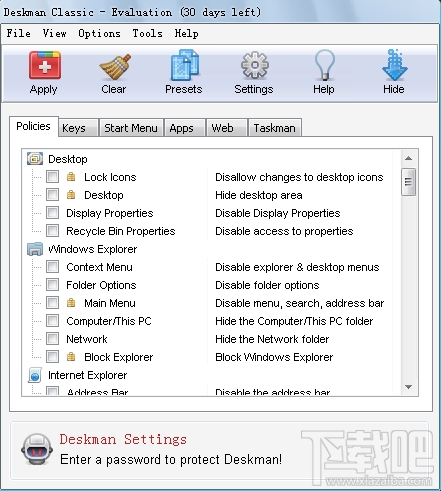Screen dimensions: 441x491
Task: Open the Settings gear icon
Action: tap(255, 65)
